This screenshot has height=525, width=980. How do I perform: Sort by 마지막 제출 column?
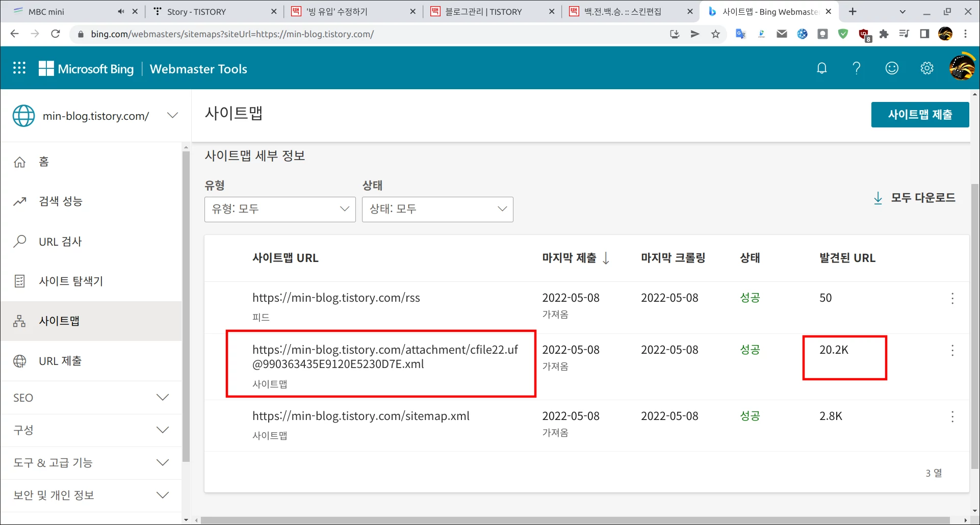(575, 258)
